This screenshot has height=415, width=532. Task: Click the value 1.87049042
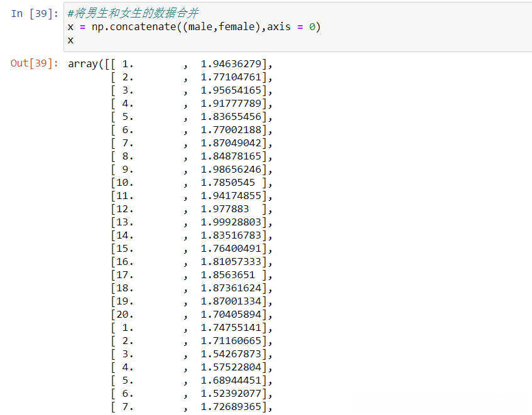(231, 143)
